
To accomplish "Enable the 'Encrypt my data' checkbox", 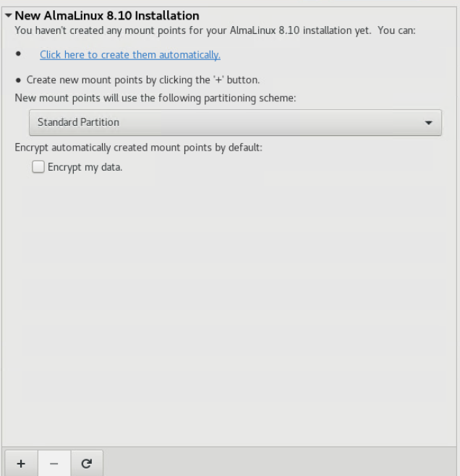I will pos(38,167).
